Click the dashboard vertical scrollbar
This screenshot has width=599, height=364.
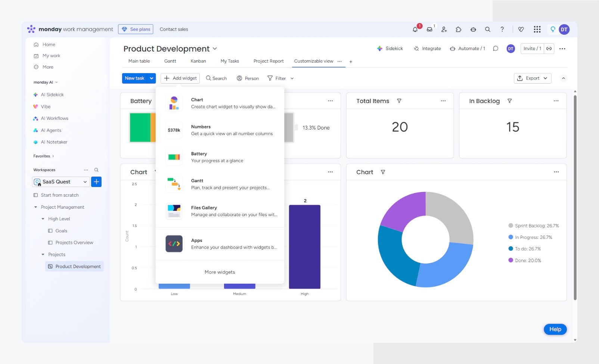pyautogui.click(x=575, y=198)
